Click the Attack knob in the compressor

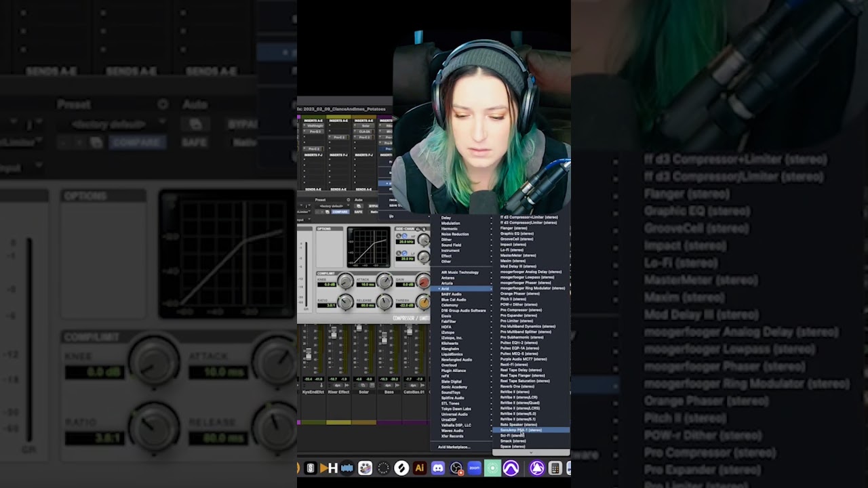384,281
